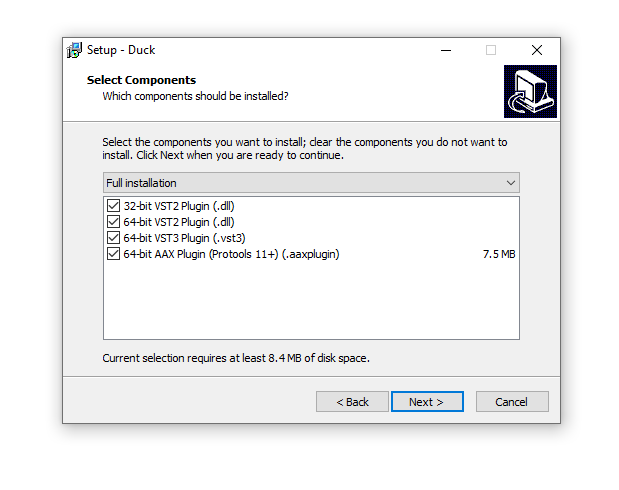Toggle the 64-bit VST2 Plugin checkbox
The height and width of the screenshot is (490, 619).
pos(112,222)
